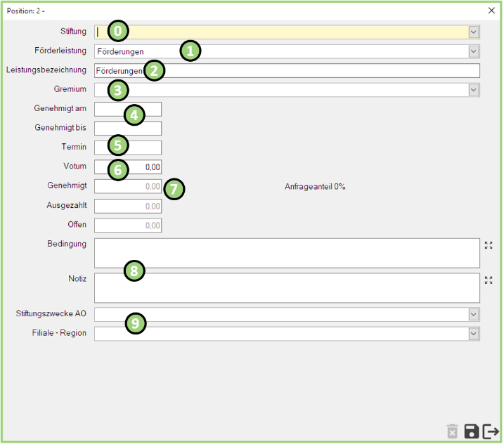Screen dimensions: 504x444
Task: Expand the Bedingung text box to fullscreen
Action: coord(489,246)
